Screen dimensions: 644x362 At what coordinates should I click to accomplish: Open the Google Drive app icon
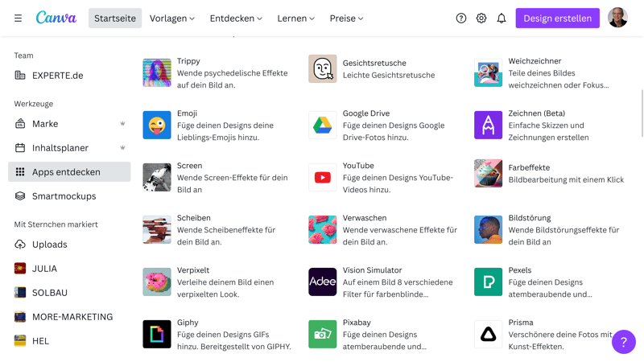[x=323, y=125]
